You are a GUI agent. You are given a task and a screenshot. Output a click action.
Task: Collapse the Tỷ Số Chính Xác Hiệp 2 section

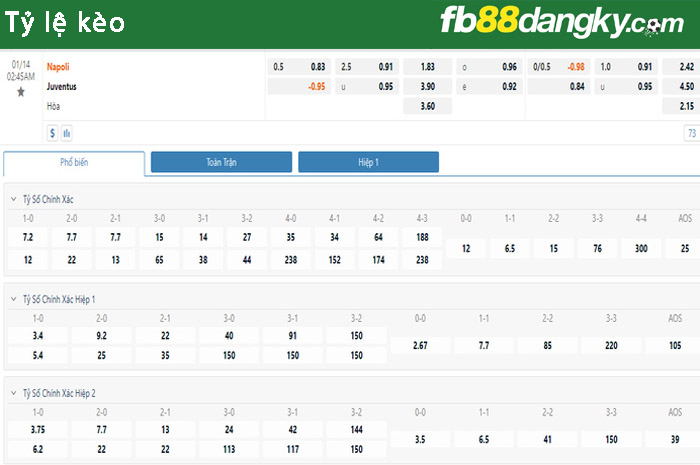point(13,393)
